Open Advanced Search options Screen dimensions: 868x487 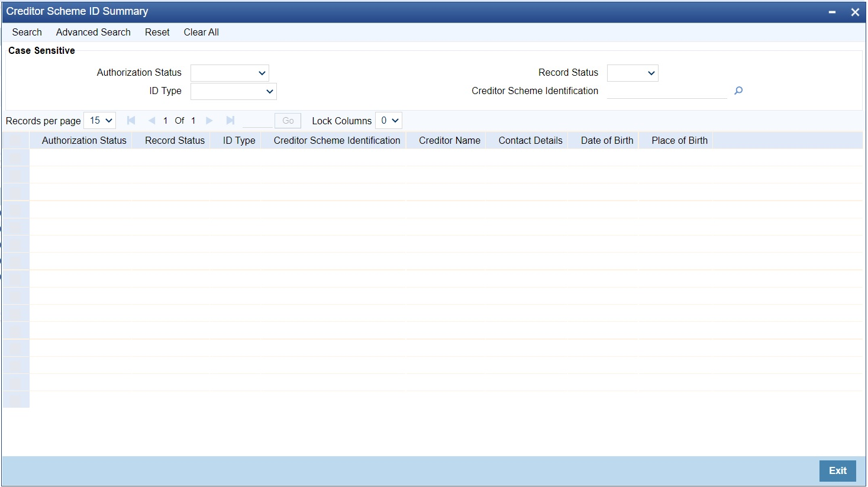[92, 32]
